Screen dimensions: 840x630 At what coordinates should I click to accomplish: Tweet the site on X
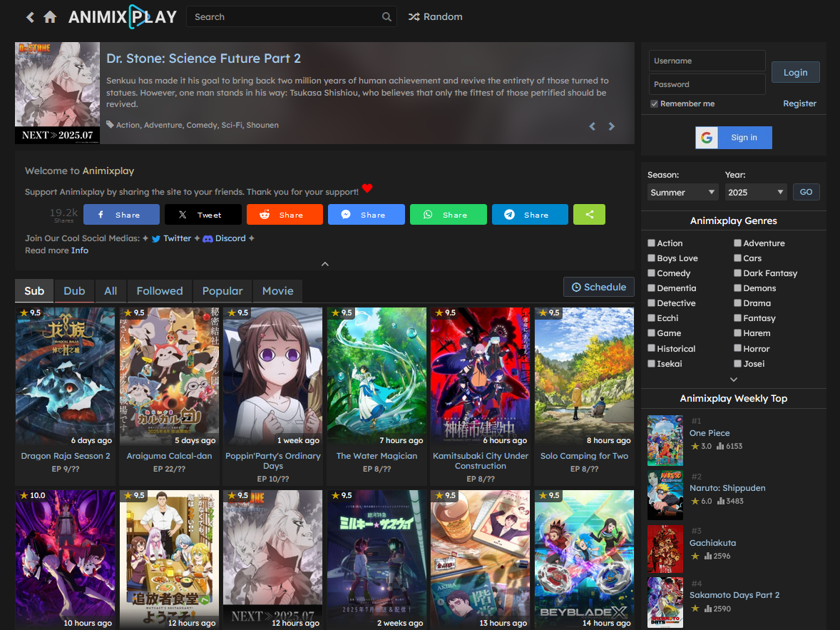tap(203, 215)
